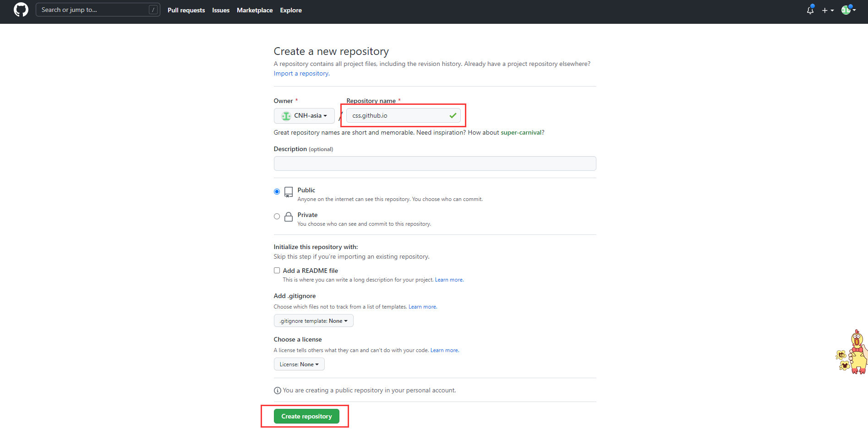Select the Public radio button
This screenshot has width=868, height=429.
coord(277,192)
